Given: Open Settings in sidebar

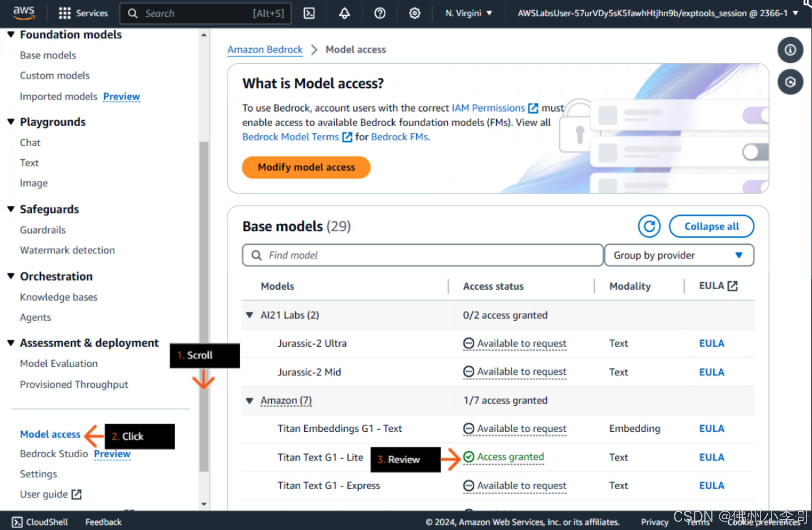Looking at the screenshot, I should (x=38, y=474).
